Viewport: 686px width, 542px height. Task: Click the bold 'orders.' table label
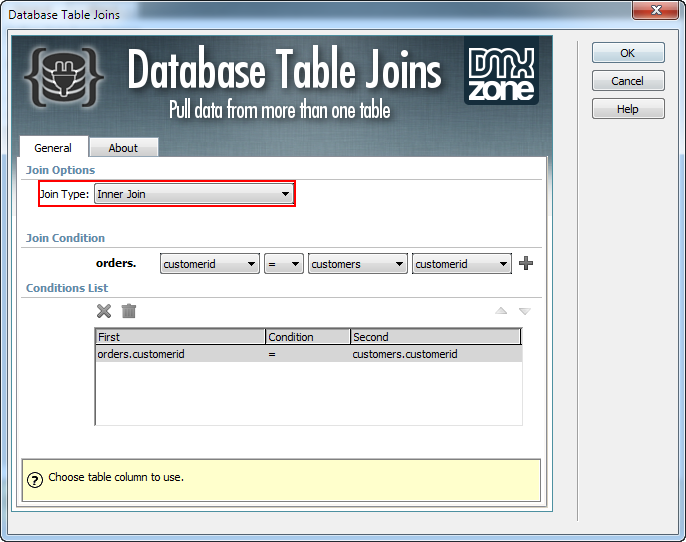coord(116,263)
